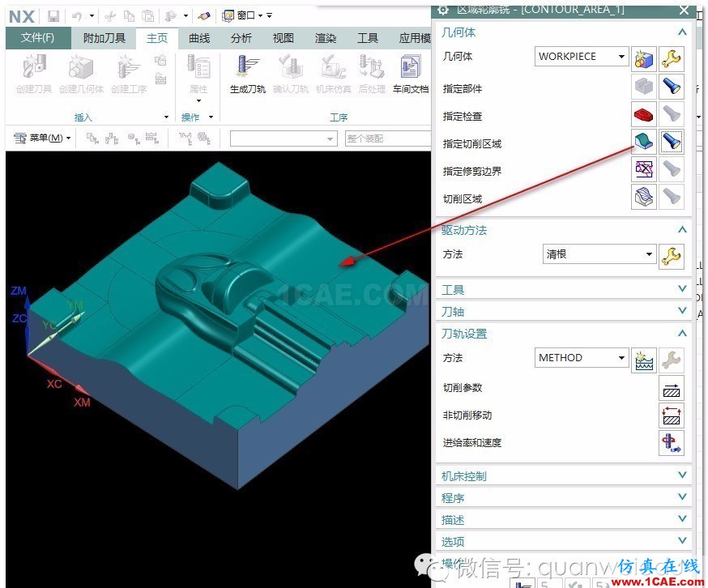This screenshot has width=708, height=588.
Task: Open 非切削移动 non-cutting moves
Action: (672, 415)
